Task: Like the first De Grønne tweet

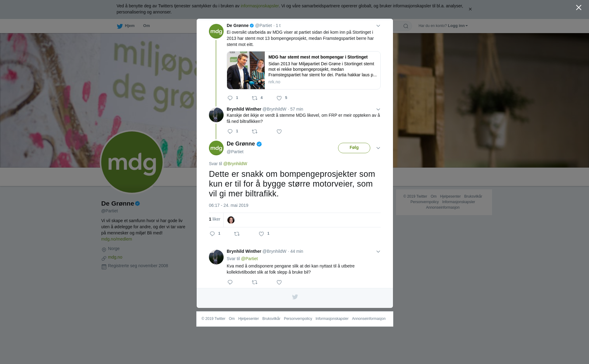Action: (279, 98)
